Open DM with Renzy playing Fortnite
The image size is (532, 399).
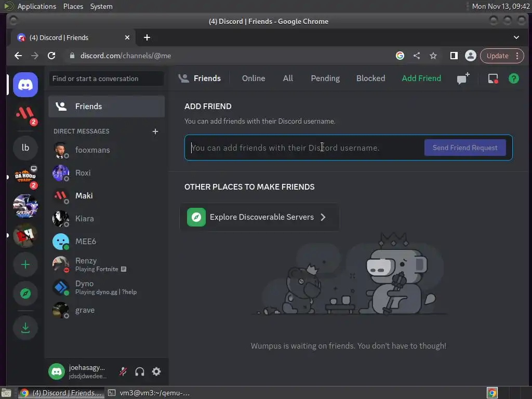click(x=107, y=264)
